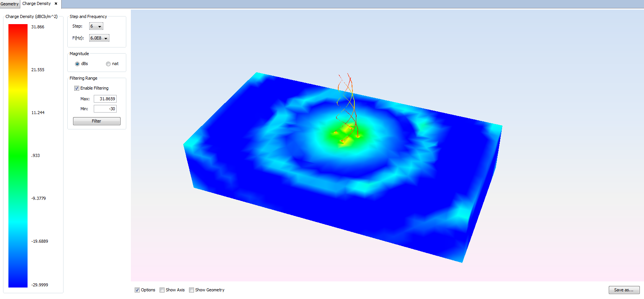Click the Max filtering value field
This screenshot has width=644, height=299.
point(105,99)
